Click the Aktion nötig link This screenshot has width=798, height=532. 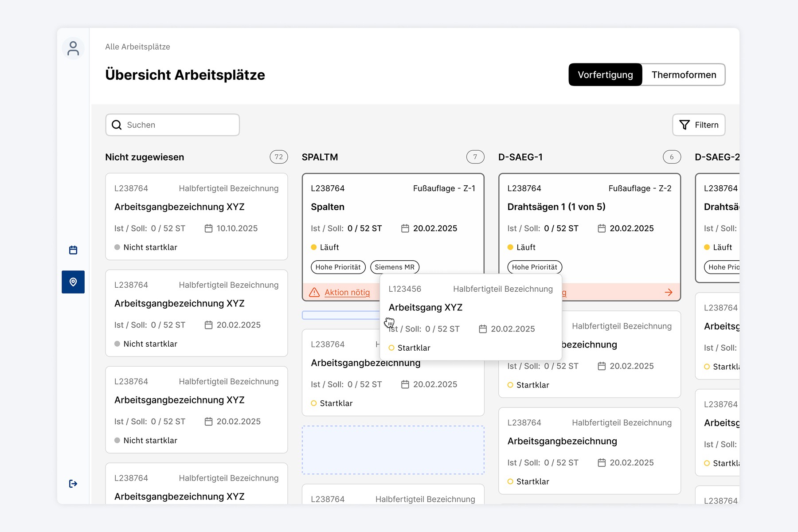click(347, 292)
